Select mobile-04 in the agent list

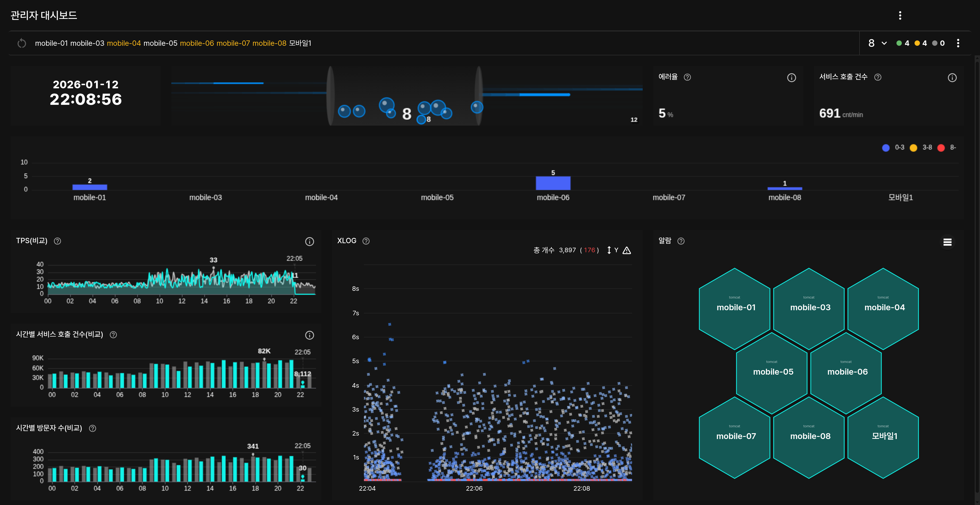tap(124, 43)
